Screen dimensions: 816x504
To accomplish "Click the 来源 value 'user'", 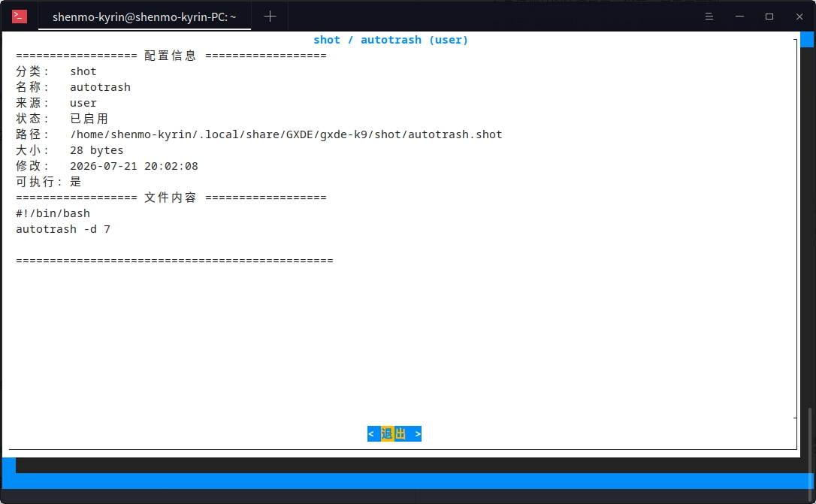I will (x=83, y=103).
